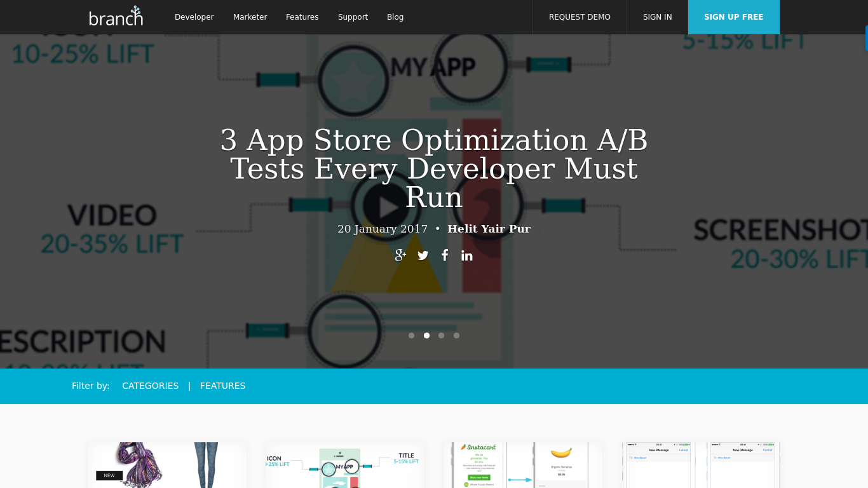
Task: Click the LinkedIn share icon
Action: (467, 255)
